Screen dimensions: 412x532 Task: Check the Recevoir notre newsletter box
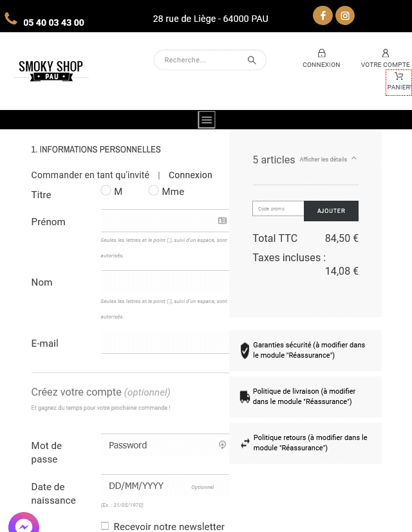[105, 526]
